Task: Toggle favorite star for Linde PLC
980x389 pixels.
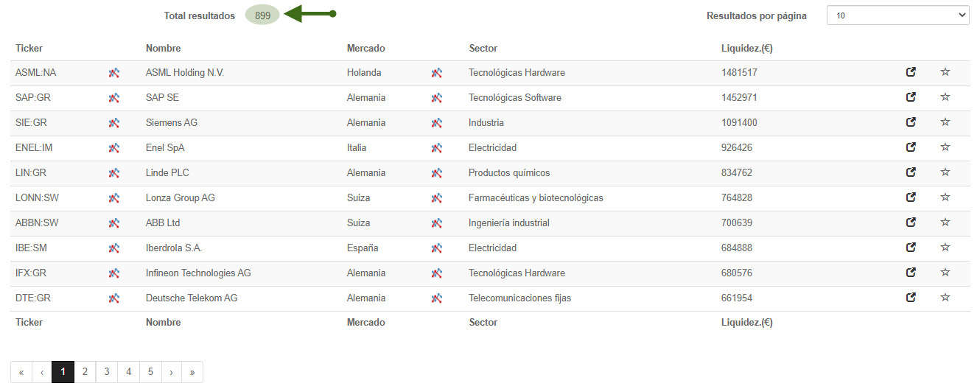Action: (x=945, y=172)
